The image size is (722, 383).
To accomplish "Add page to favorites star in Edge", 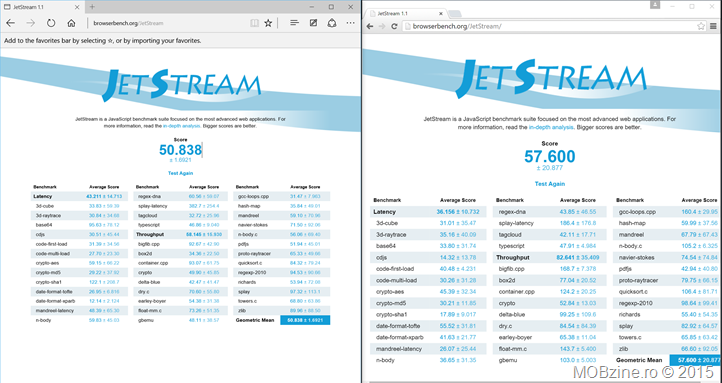I will coord(268,23).
